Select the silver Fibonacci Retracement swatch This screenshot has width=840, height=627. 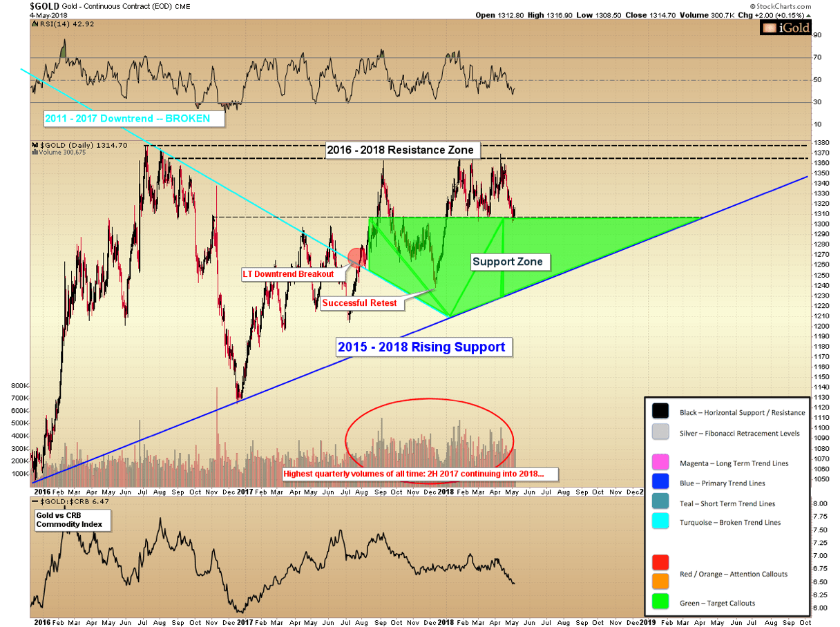click(662, 432)
